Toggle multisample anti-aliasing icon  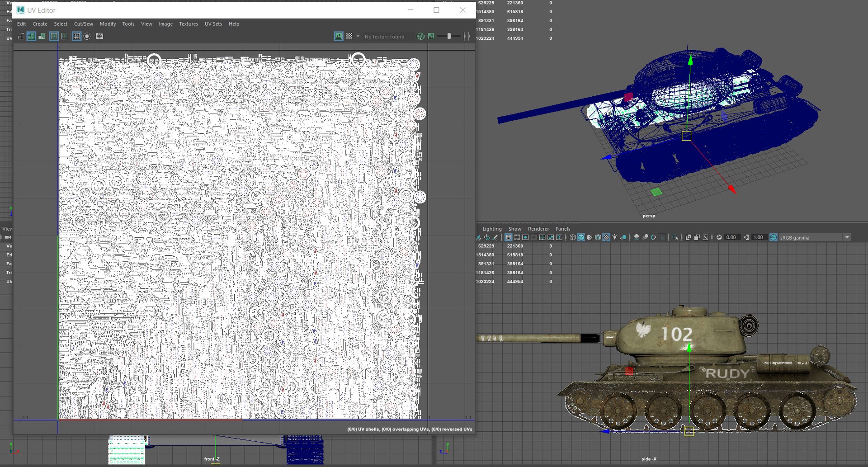654,237
